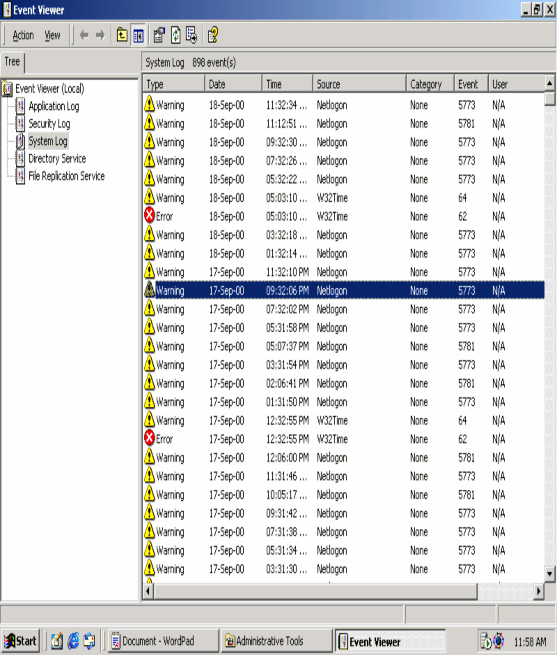Click the red error icon on the 17-Sep-00 Error row
The image size is (557, 655).
pyautogui.click(x=149, y=438)
